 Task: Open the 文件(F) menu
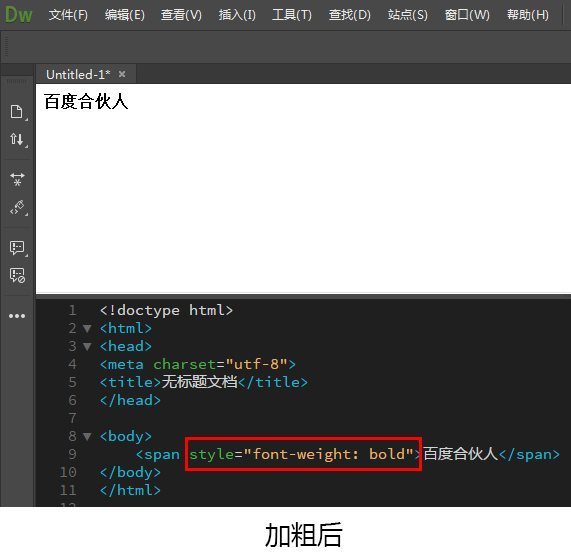68,15
